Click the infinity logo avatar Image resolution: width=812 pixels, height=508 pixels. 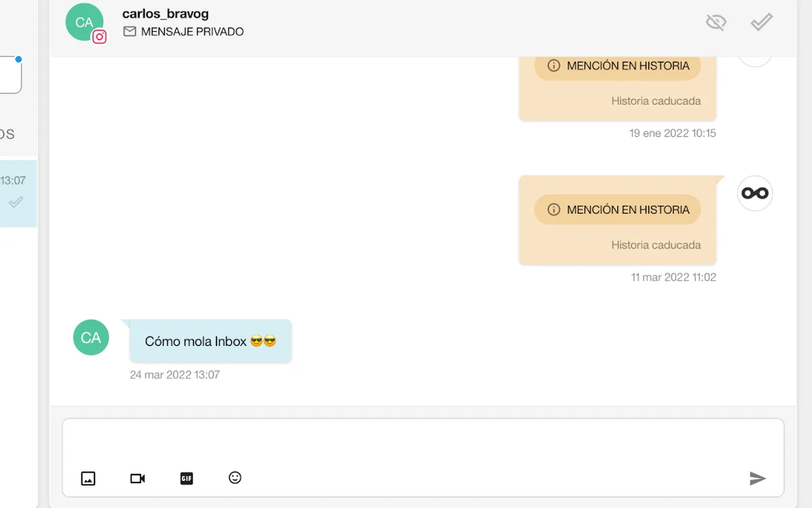755,193
